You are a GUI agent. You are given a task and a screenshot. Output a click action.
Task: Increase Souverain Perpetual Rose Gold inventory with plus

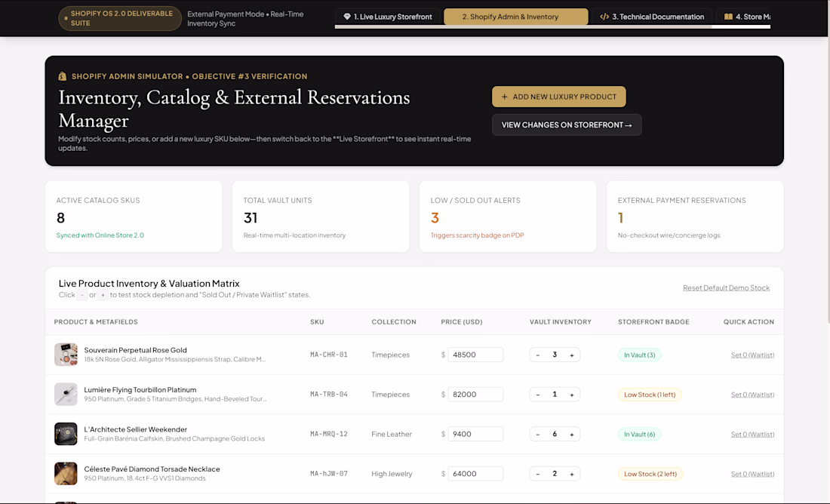tap(572, 355)
